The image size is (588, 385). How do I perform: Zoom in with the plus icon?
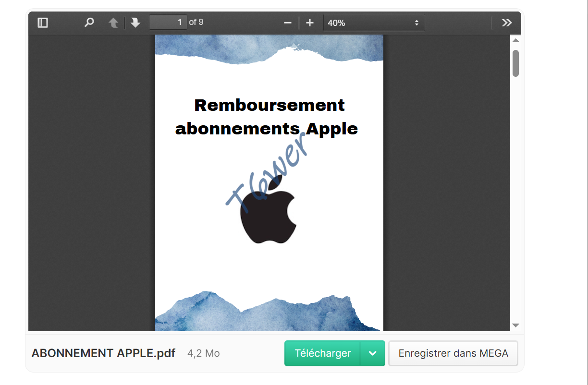[x=310, y=23]
